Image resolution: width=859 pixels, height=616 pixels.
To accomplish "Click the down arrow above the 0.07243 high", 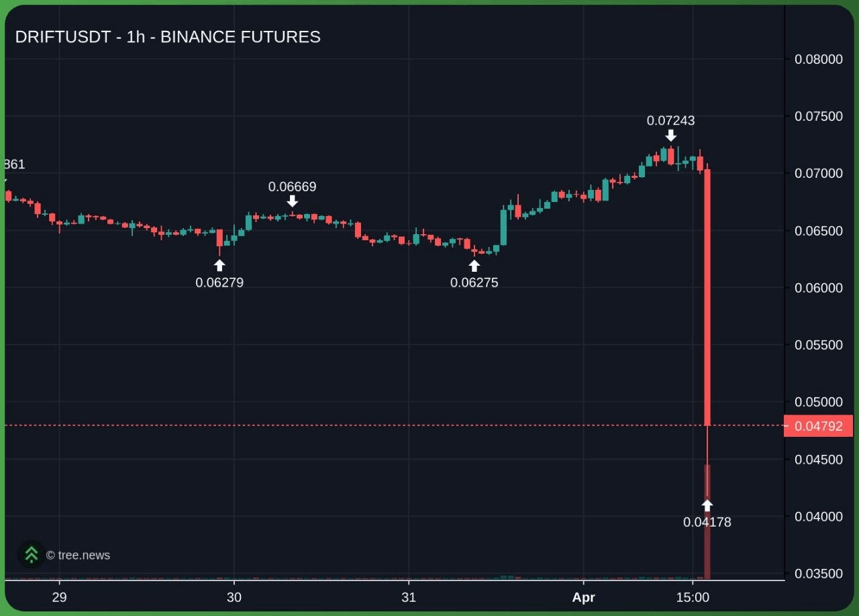I will point(670,136).
